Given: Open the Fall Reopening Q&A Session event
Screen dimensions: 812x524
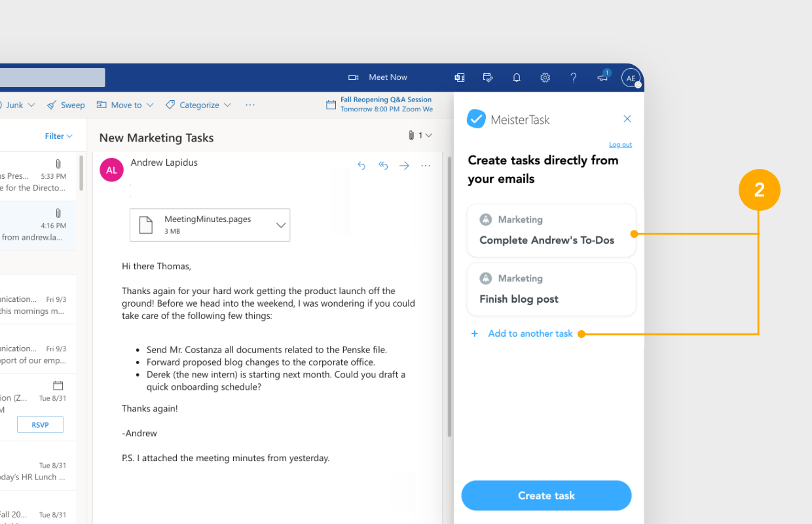Looking at the screenshot, I should click(380, 105).
